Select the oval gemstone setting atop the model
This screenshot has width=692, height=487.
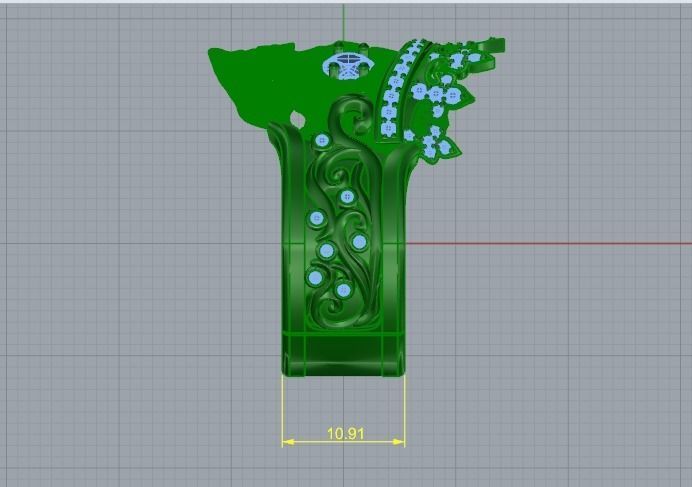[348, 65]
